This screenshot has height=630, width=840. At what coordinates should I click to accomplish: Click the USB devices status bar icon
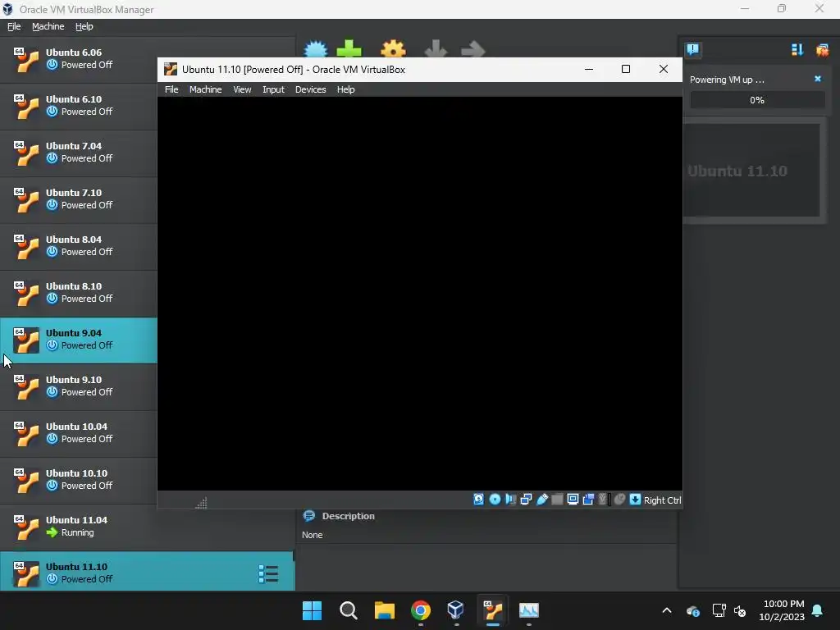(x=541, y=500)
